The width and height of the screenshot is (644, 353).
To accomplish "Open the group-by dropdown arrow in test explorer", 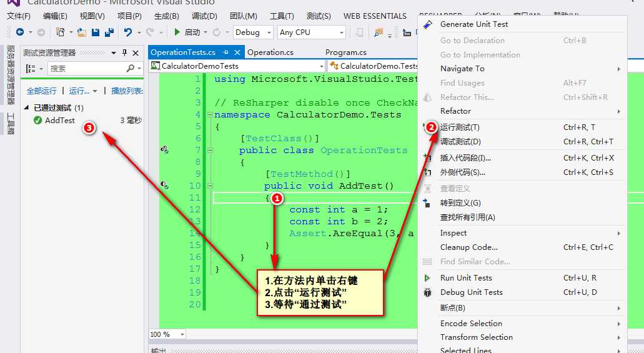I will [41, 69].
